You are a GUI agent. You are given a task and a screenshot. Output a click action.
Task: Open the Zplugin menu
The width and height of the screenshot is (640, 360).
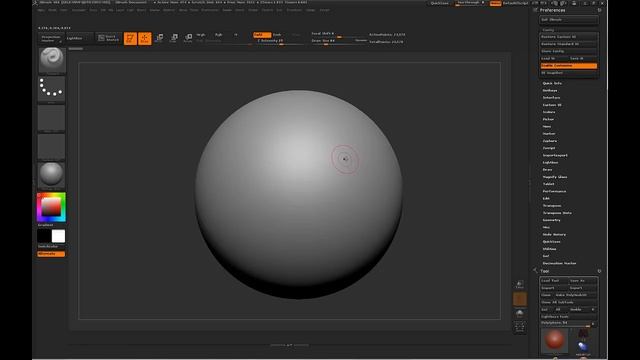click(310, 10)
